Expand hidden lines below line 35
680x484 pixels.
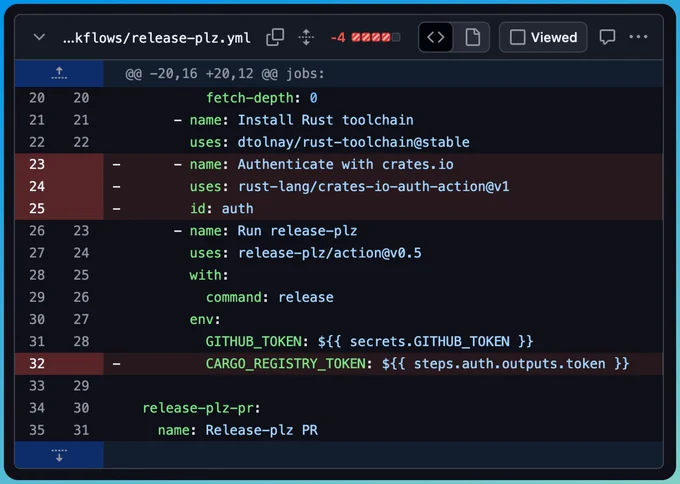click(59, 455)
